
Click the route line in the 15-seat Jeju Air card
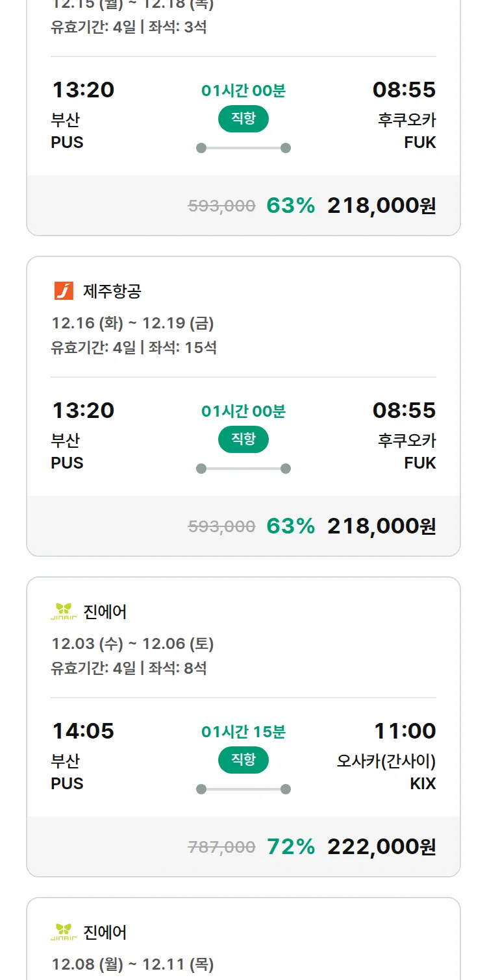[243, 469]
